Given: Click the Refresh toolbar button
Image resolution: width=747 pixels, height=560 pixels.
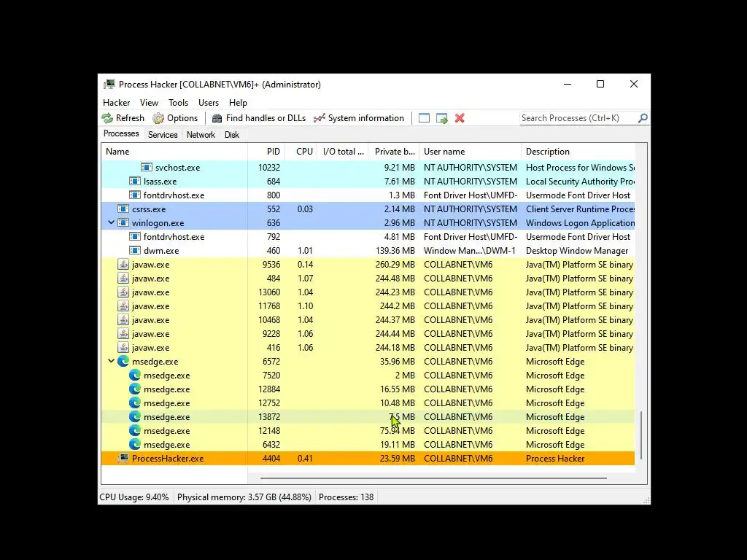Looking at the screenshot, I should click(x=123, y=118).
